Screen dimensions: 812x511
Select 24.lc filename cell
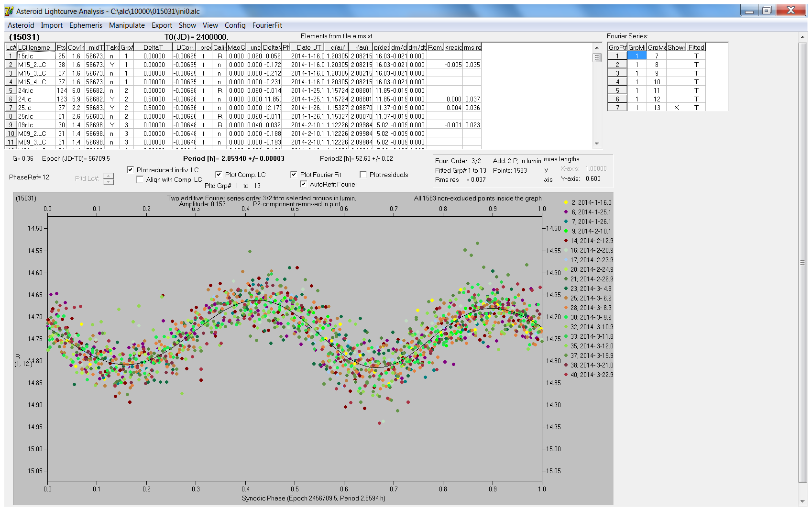(36, 99)
